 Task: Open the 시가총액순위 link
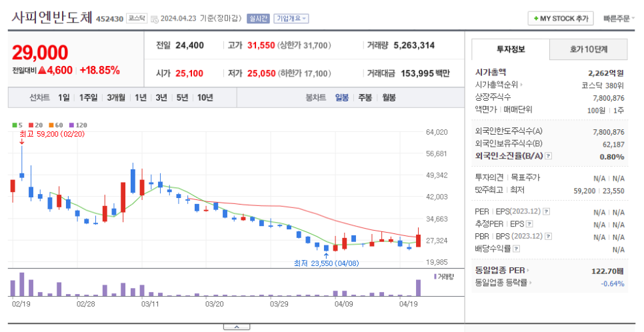click(x=499, y=85)
